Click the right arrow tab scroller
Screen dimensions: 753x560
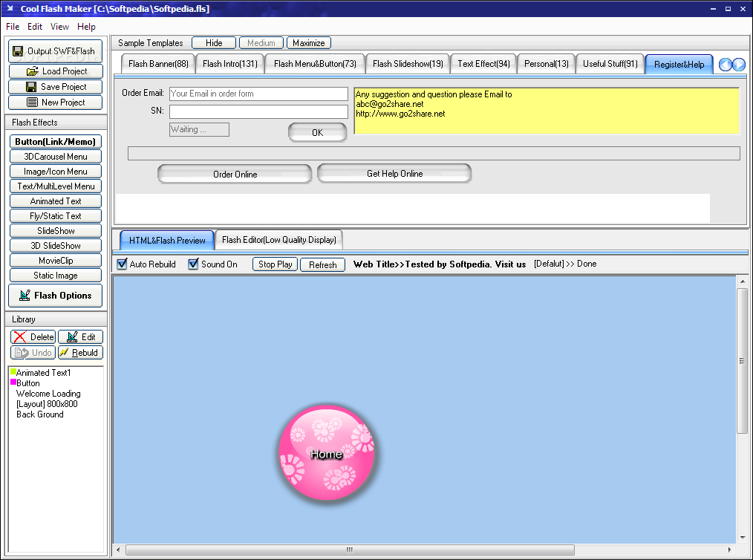[739, 65]
